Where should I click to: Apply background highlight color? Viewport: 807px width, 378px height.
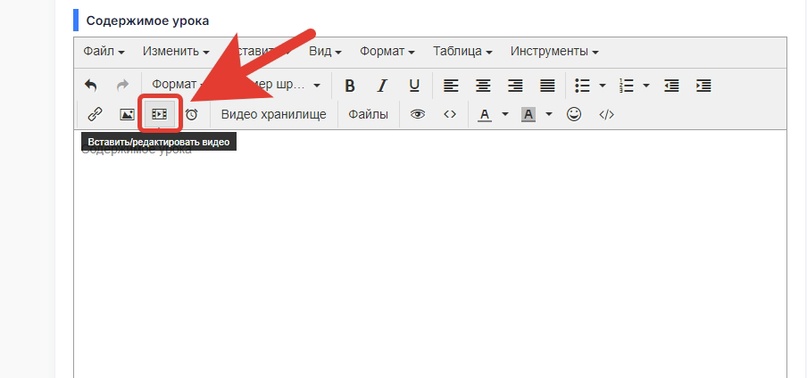point(528,114)
